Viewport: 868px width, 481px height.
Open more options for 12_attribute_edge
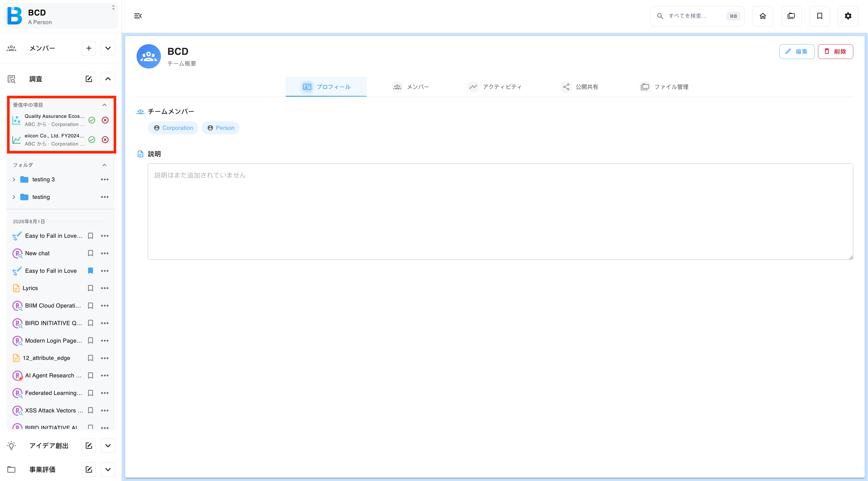tap(105, 358)
